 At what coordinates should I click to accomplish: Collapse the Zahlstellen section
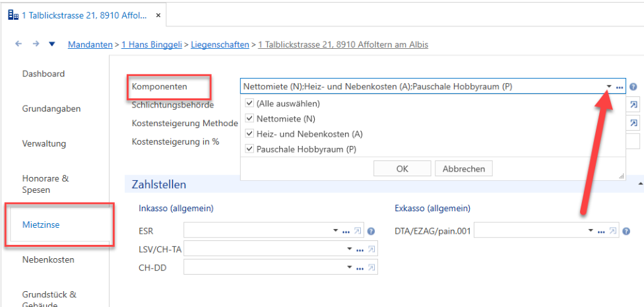coord(640,184)
